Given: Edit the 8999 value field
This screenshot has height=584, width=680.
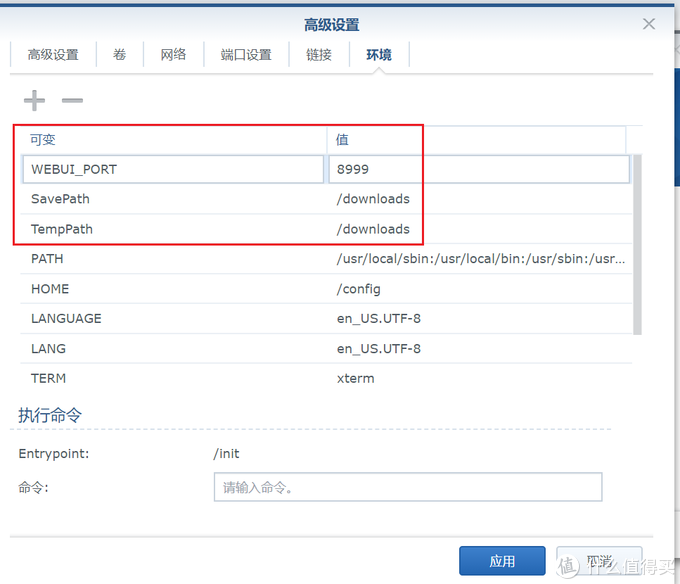Looking at the screenshot, I should tap(478, 169).
